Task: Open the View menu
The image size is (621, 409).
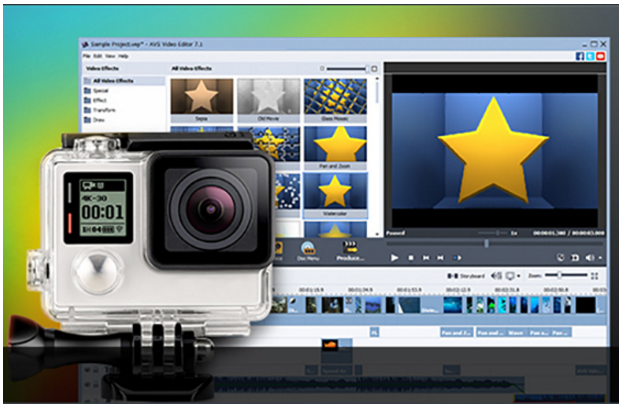Action: [110, 56]
